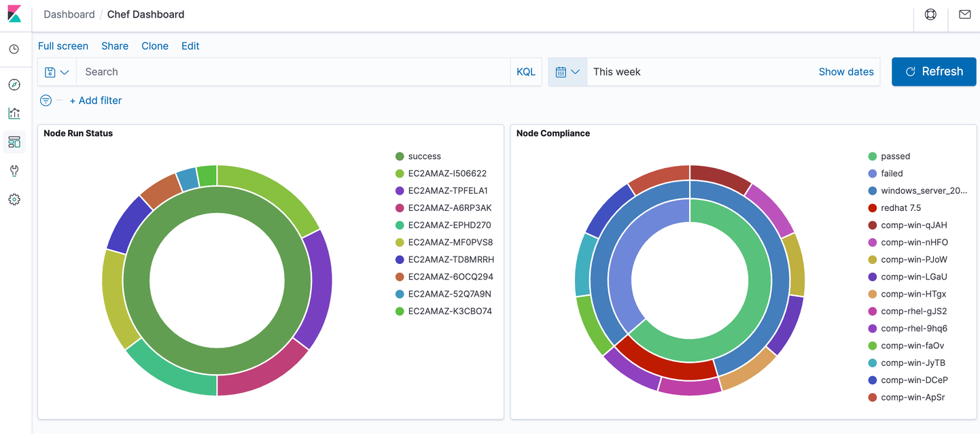Screen dimensions: 980x434
Task: Select comp-win-HTgx legend entry
Action: point(907,294)
